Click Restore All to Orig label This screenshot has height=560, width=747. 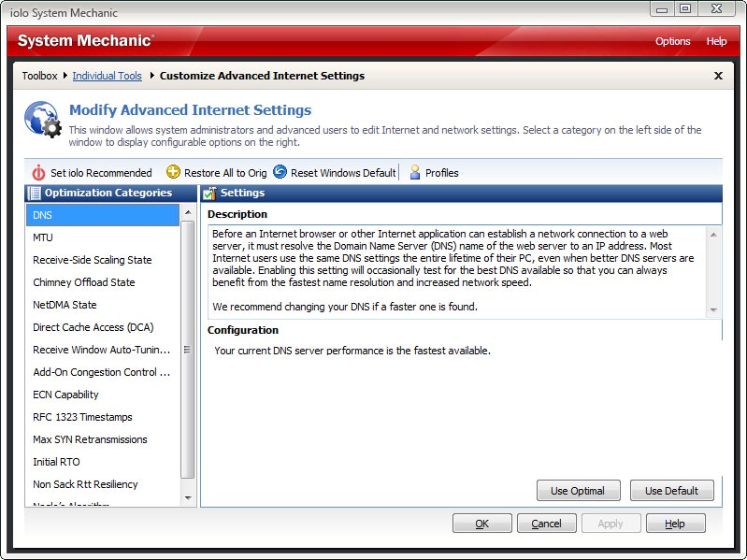[225, 173]
